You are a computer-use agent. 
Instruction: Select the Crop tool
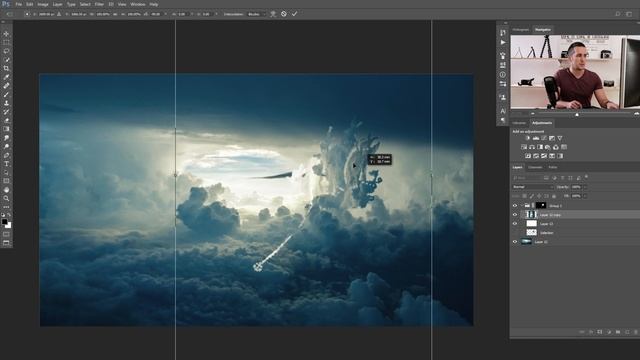(x=6, y=68)
